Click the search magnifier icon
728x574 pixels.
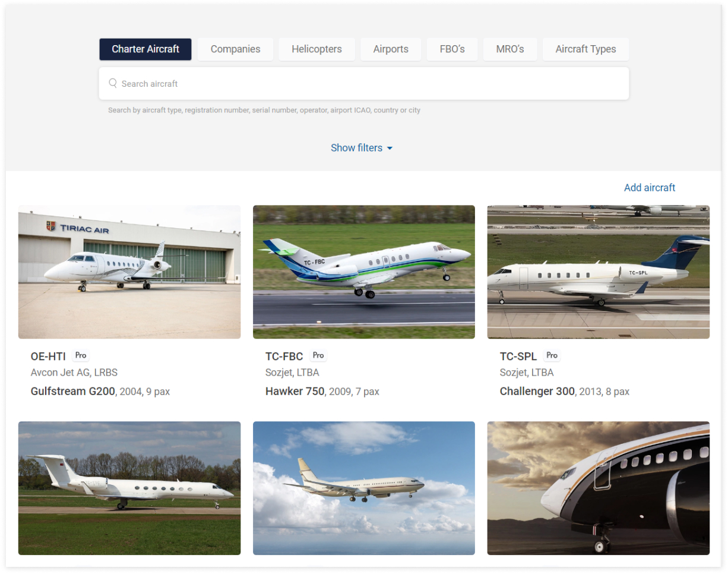[x=113, y=83]
